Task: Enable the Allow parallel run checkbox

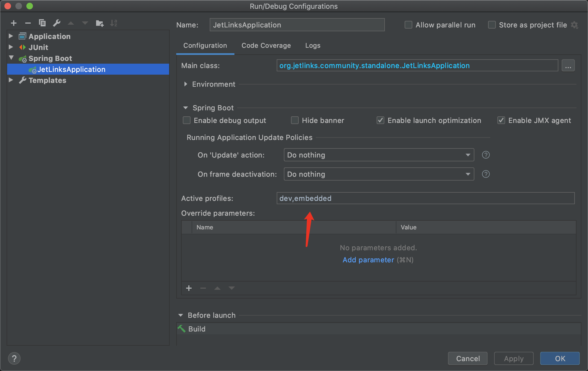Action: click(x=408, y=25)
